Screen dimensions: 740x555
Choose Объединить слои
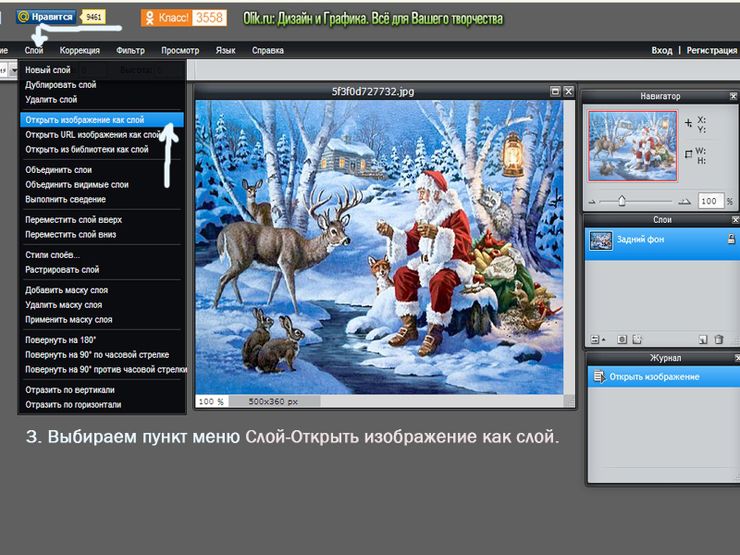click(x=101, y=170)
